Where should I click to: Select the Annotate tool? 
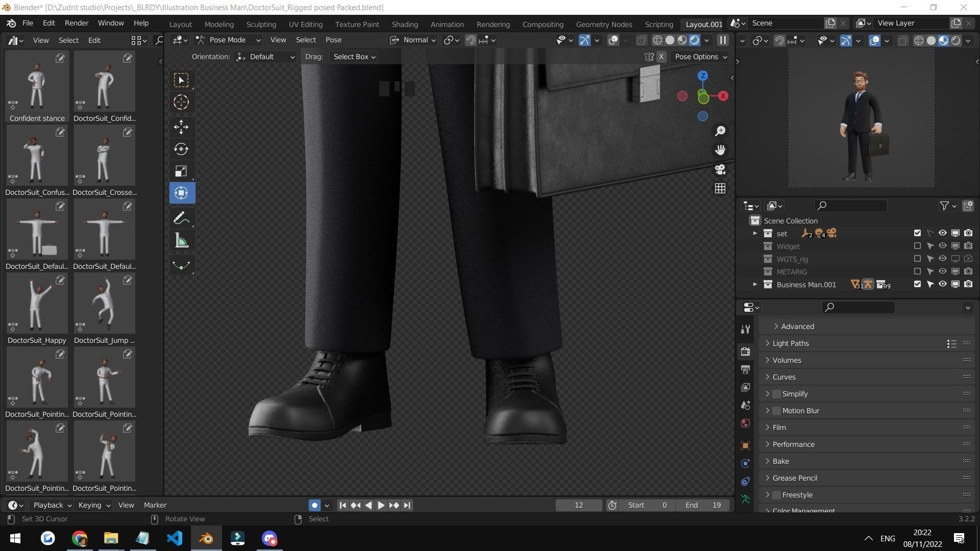point(181,218)
